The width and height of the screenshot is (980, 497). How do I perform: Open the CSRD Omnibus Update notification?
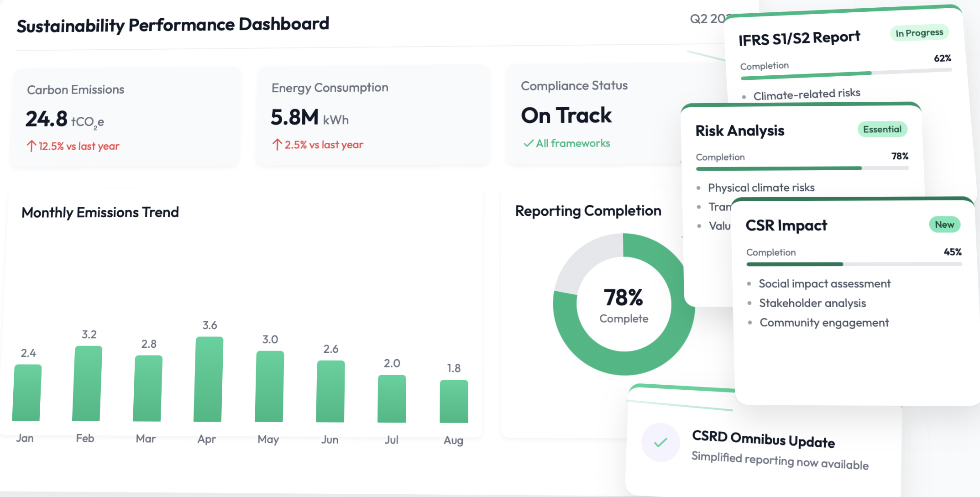[x=763, y=441]
